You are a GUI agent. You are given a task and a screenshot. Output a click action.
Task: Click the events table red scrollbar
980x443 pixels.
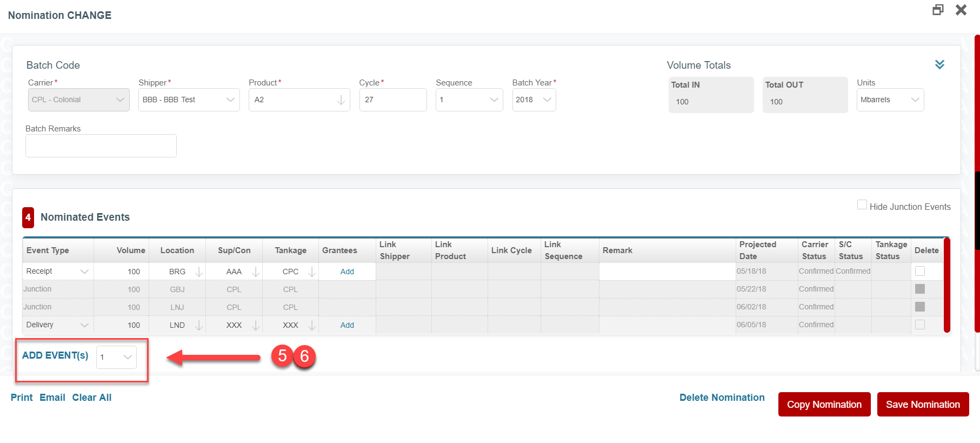click(946, 285)
